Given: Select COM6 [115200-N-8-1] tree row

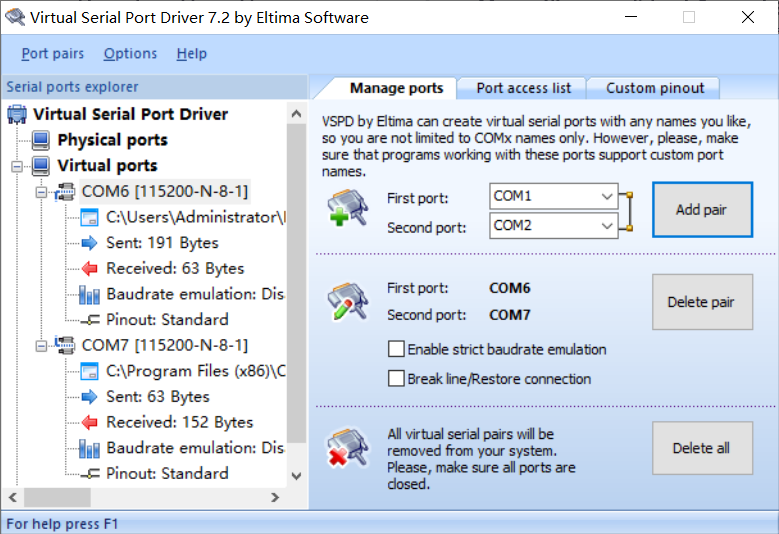Looking at the screenshot, I should 164,192.
